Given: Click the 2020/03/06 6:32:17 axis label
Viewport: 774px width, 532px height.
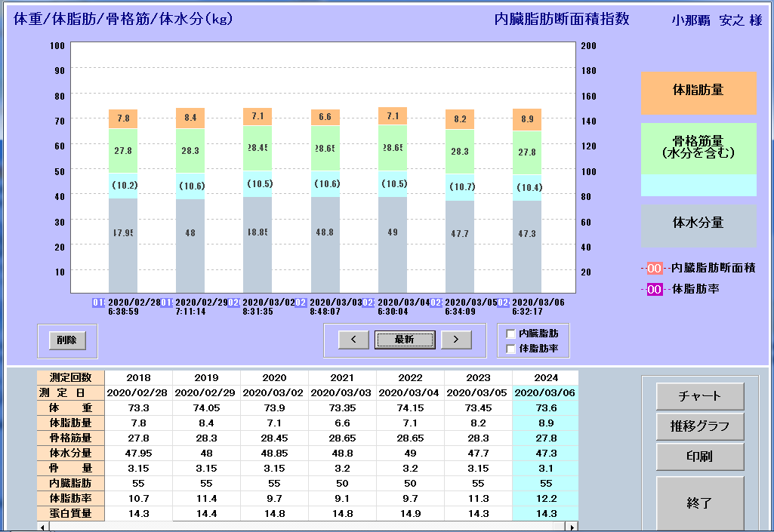Looking at the screenshot, I should pos(538,307).
